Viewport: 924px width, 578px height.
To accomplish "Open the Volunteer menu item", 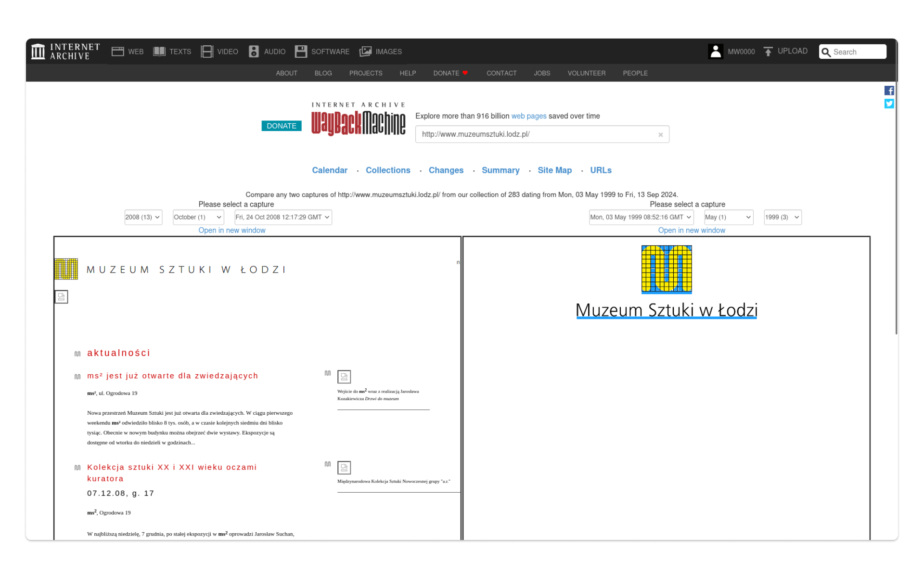I will (x=587, y=73).
